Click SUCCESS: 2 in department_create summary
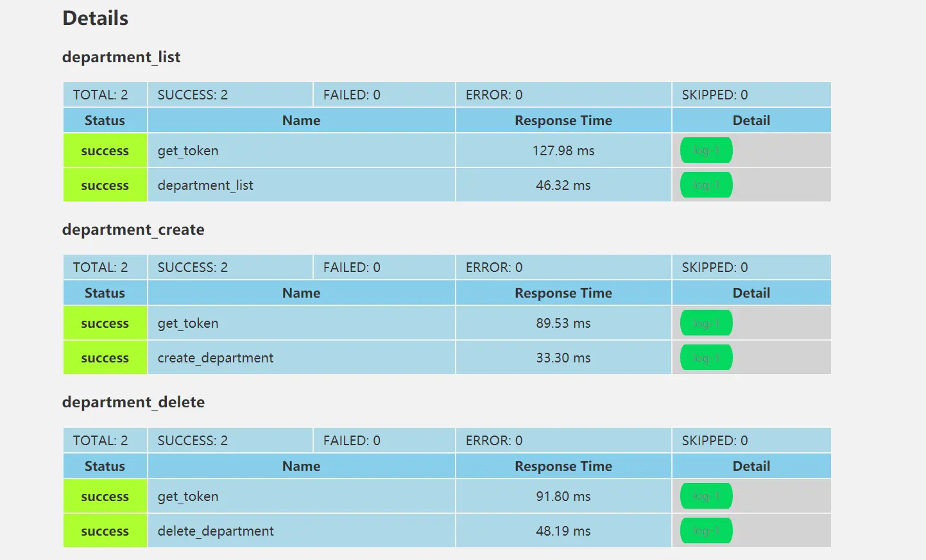The image size is (926, 560). pos(230,267)
